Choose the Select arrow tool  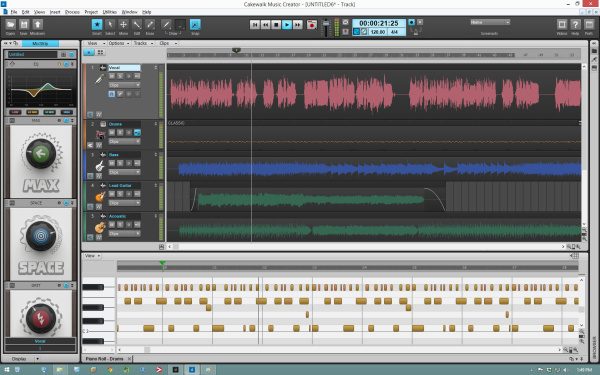110,24
